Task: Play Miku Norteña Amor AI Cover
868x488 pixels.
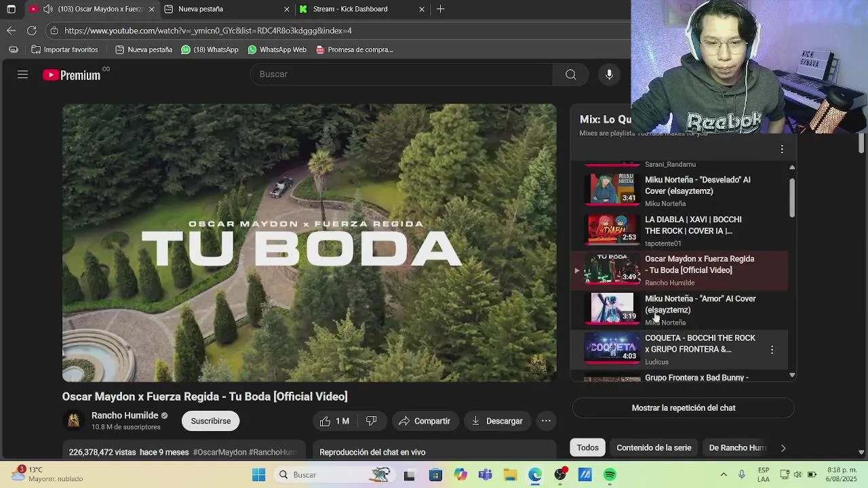Action: click(x=680, y=310)
